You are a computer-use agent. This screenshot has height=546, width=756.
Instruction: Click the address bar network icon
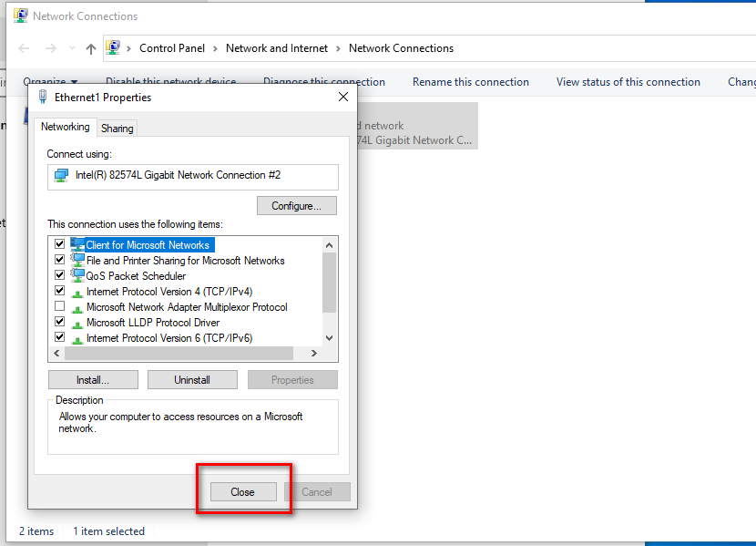(113, 47)
